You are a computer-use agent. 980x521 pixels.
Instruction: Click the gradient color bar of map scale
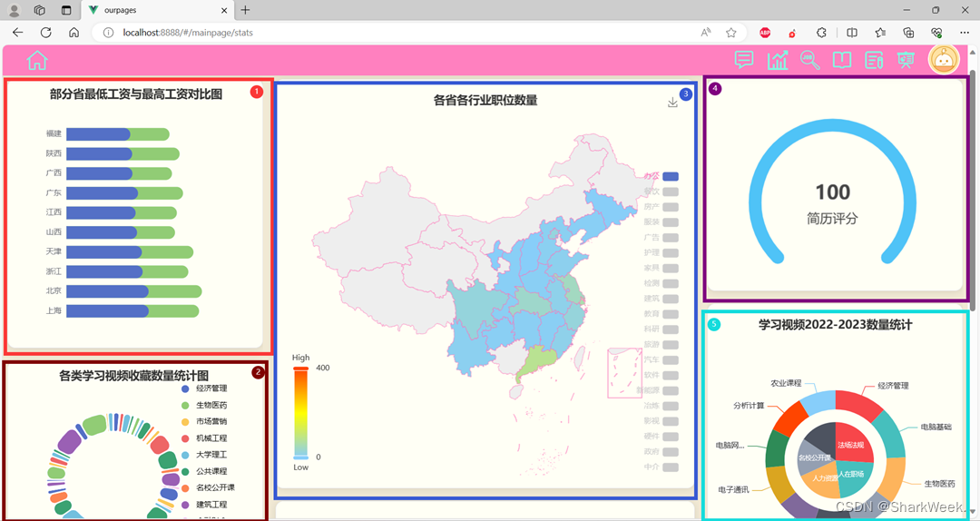click(x=300, y=413)
